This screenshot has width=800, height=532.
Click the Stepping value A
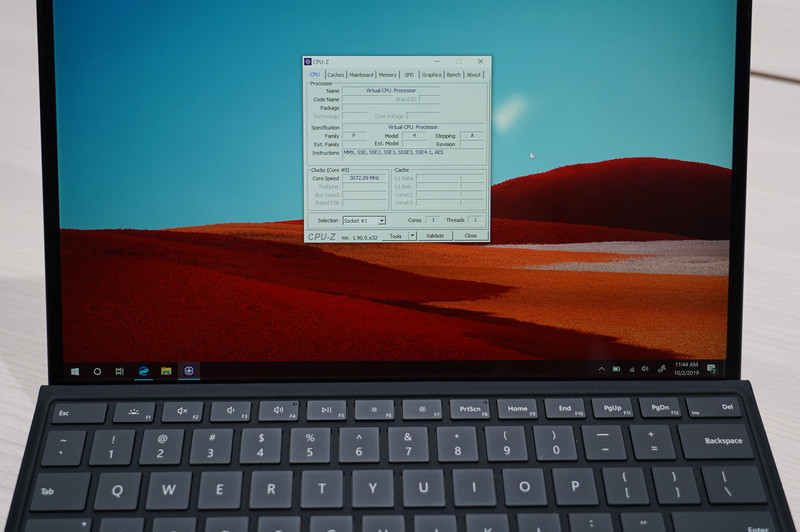(472, 136)
